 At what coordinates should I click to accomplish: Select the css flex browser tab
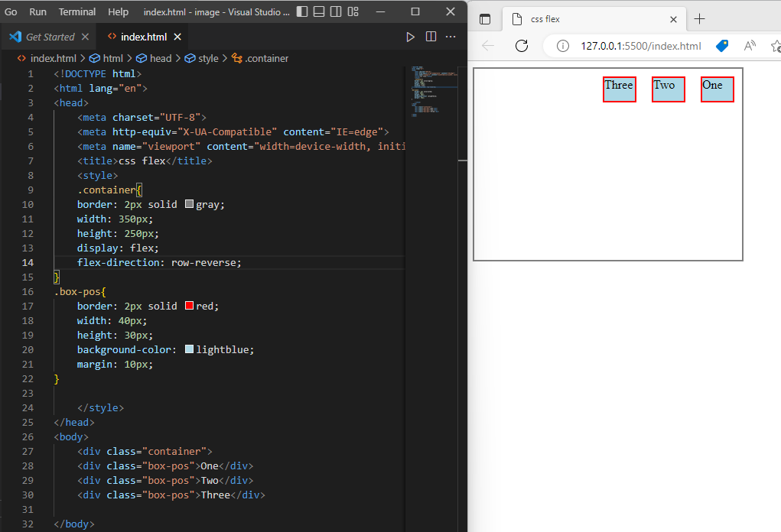coord(594,19)
